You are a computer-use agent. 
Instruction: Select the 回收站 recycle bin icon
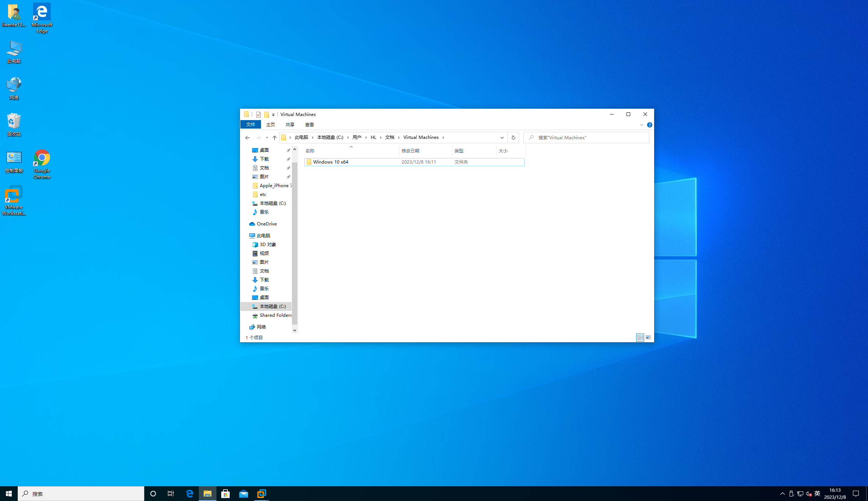[x=14, y=125]
